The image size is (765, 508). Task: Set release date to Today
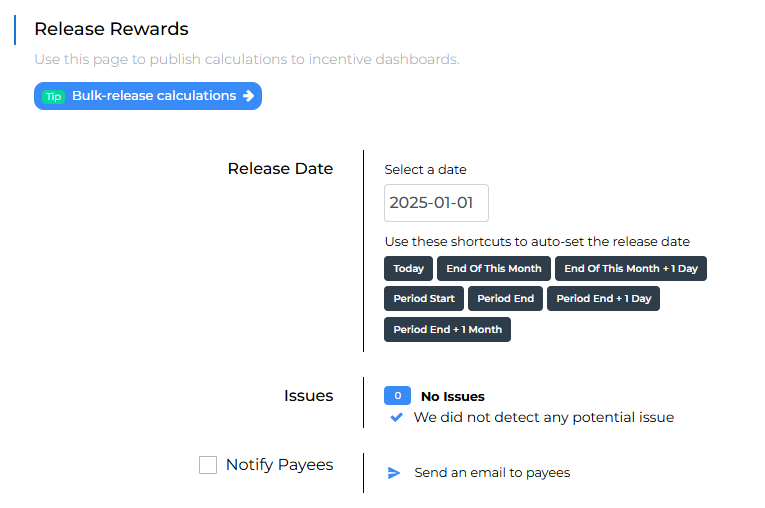tap(408, 268)
